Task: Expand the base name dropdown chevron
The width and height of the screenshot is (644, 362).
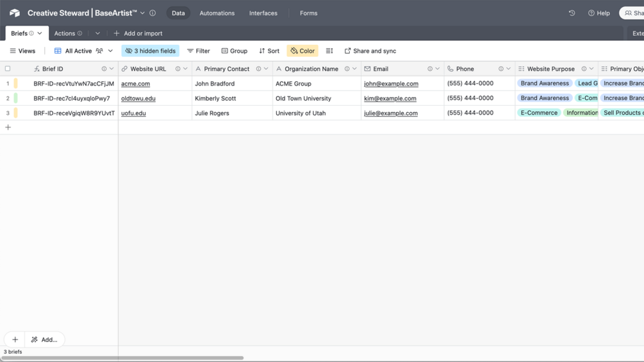Action: tap(142, 13)
